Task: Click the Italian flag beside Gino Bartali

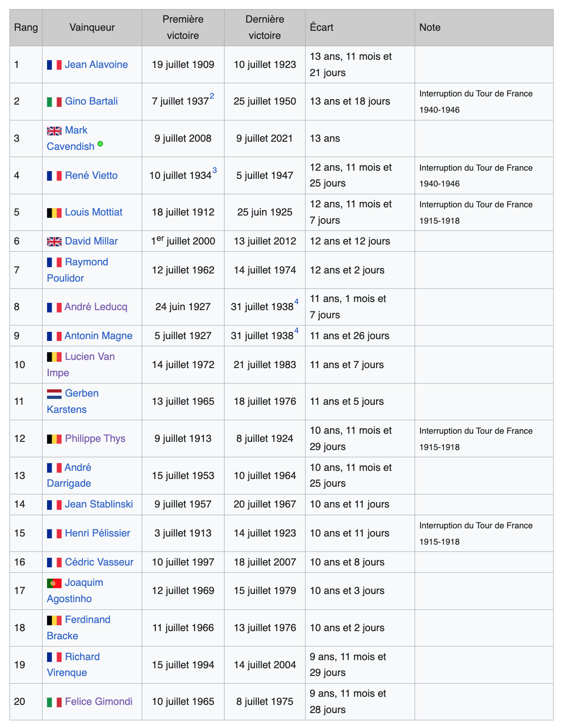Action: click(x=54, y=102)
